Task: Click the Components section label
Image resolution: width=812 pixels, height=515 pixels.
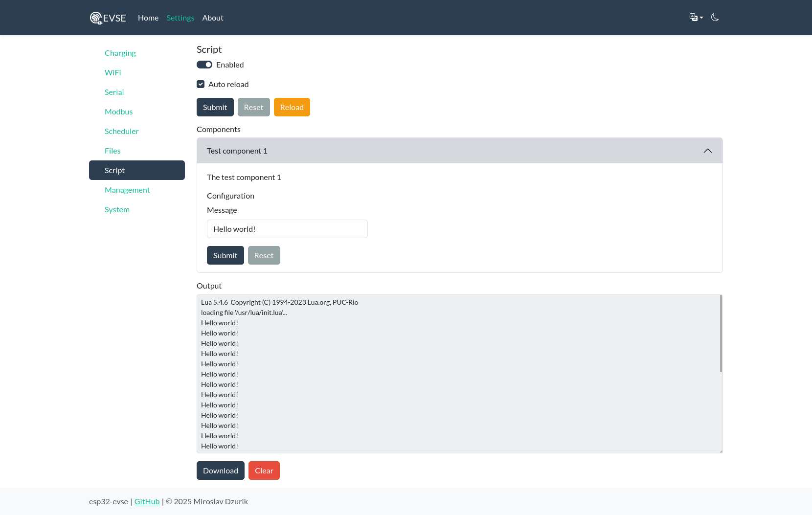Action: pos(219,129)
